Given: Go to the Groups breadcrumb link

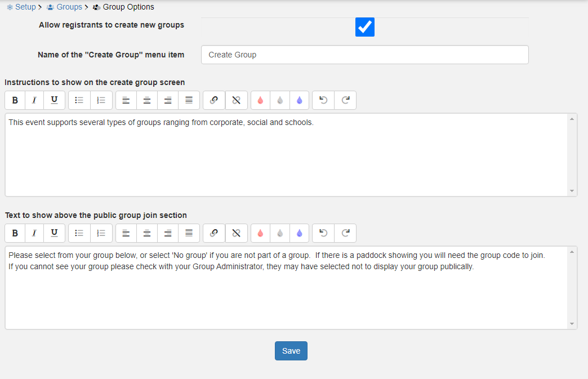Looking at the screenshot, I should [x=69, y=7].
